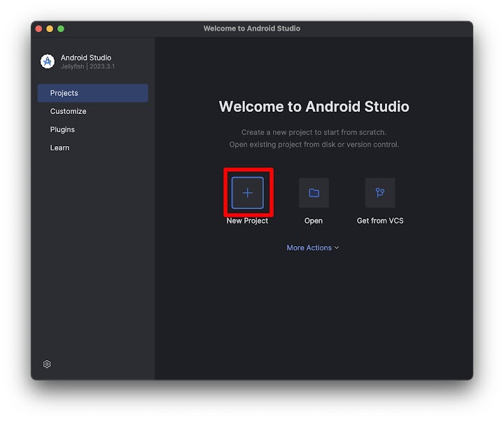Open the Plugins tab
Image resolution: width=504 pixels, height=421 pixels.
coord(62,130)
